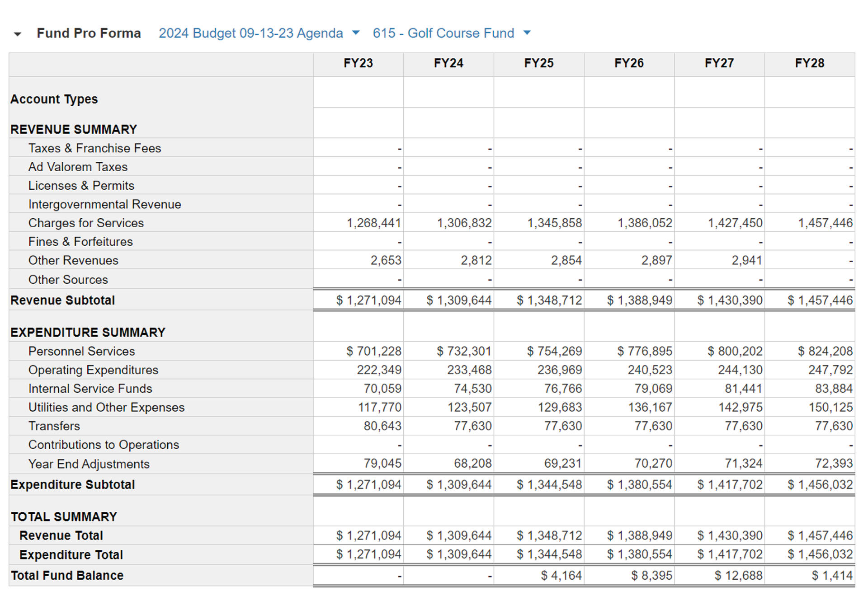Screen dimensions: 868x596
Task: Click the FY25 Expenditure Subtotal value
Action: pyautogui.click(x=549, y=484)
